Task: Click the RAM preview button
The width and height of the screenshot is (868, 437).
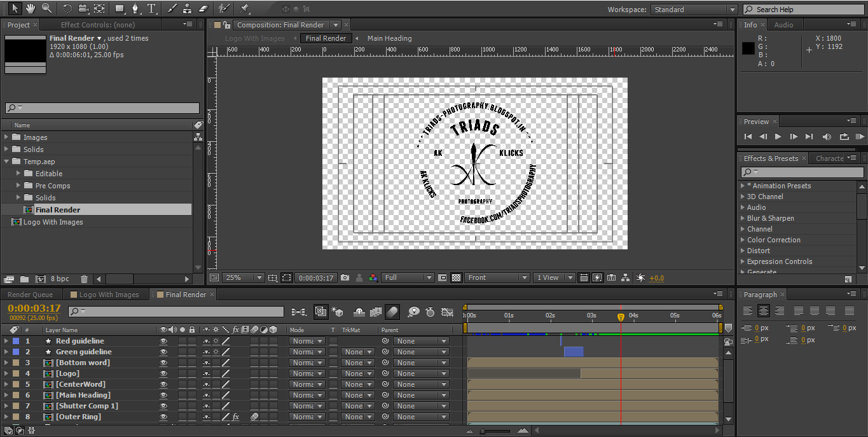Action: [x=860, y=137]
